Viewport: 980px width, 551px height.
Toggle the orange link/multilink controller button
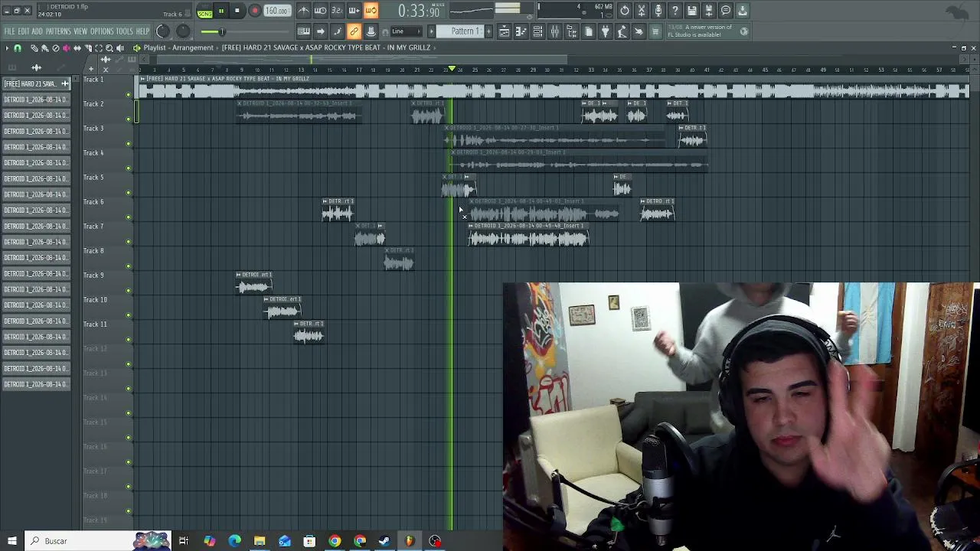[354, 31]
